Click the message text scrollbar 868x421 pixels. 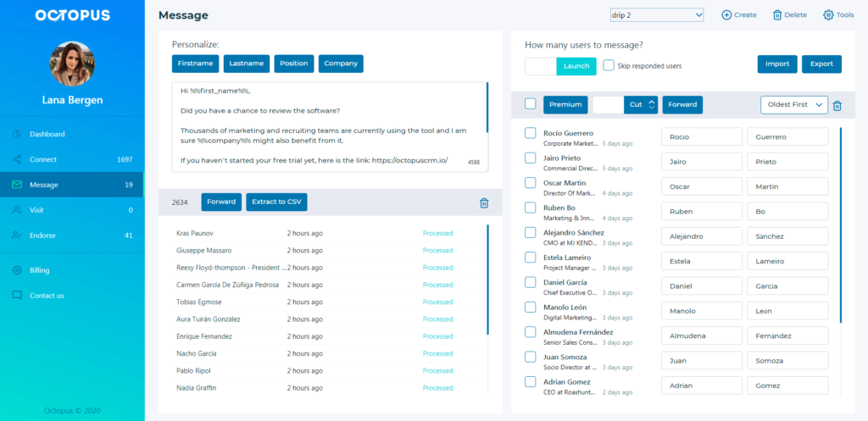click(487, 108)
